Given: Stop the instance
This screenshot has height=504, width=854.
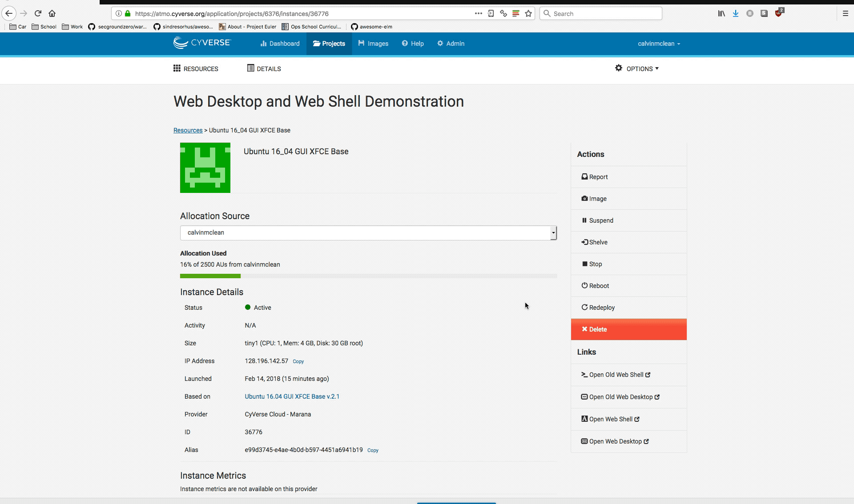Looking at the screenshot, I should 628,264.
